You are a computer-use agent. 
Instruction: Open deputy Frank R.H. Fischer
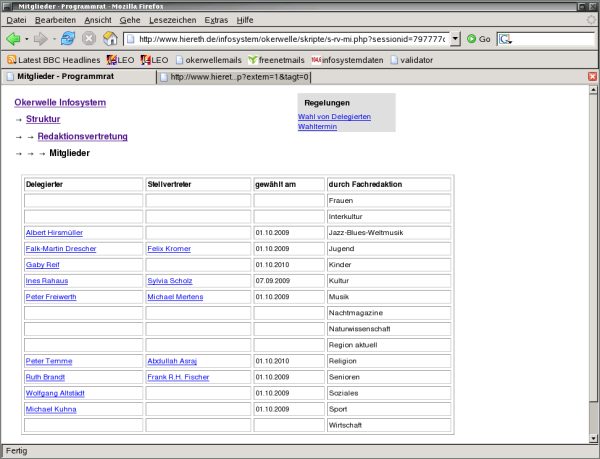coord(178,377)
